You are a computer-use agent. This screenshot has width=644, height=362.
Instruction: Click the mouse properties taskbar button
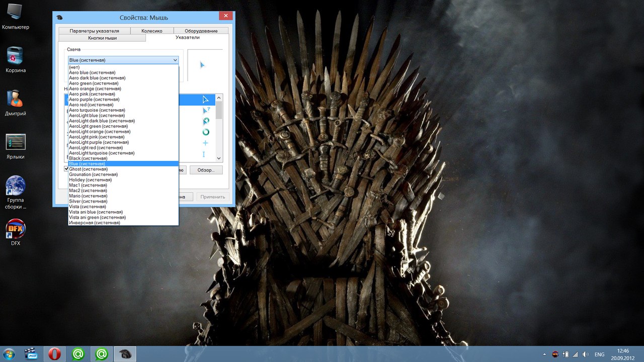(x=125, y=354)
